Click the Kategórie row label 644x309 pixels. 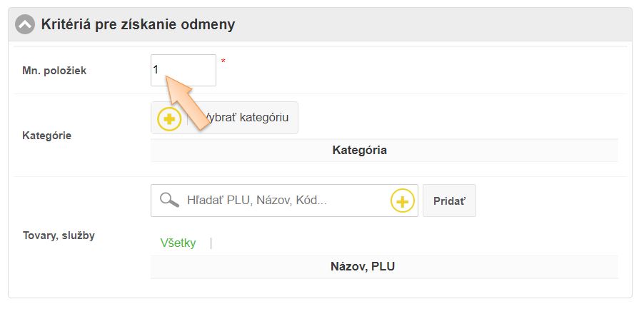47,135
